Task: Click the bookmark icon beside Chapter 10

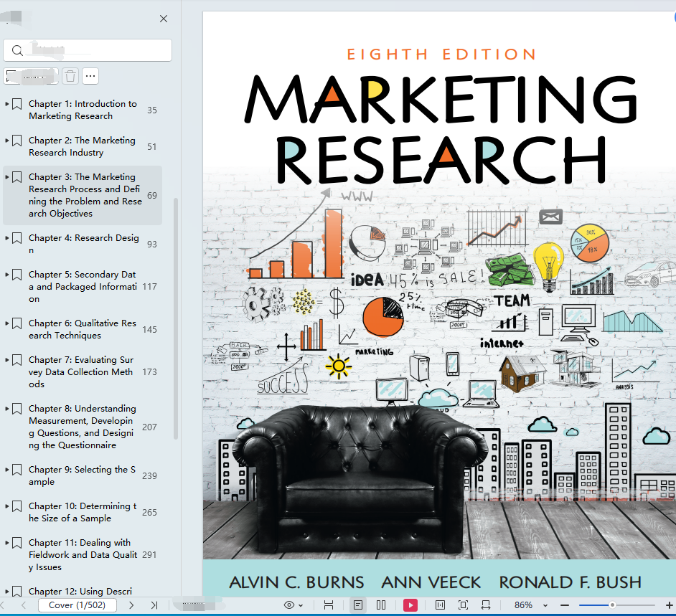Action: (17, 506)
